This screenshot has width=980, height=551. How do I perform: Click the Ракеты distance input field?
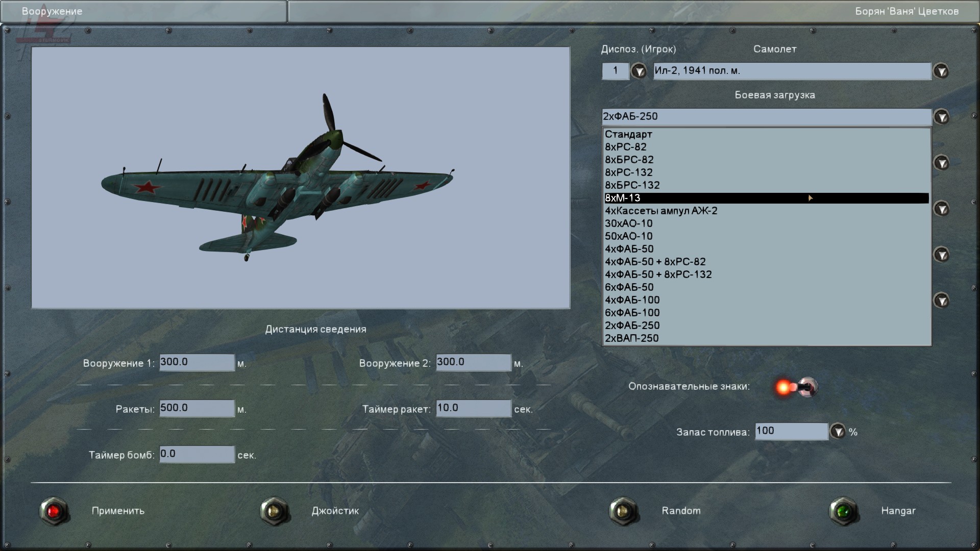click(197, 408)
